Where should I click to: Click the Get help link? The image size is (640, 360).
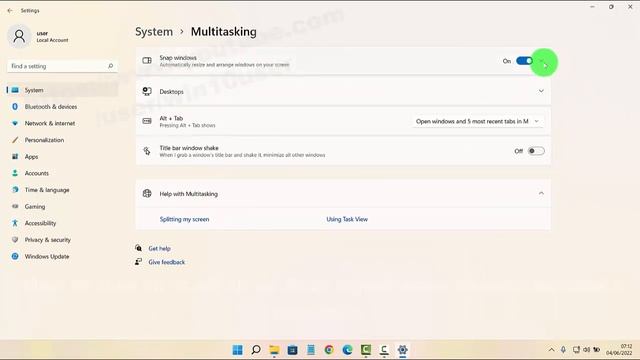coord(159,248)
